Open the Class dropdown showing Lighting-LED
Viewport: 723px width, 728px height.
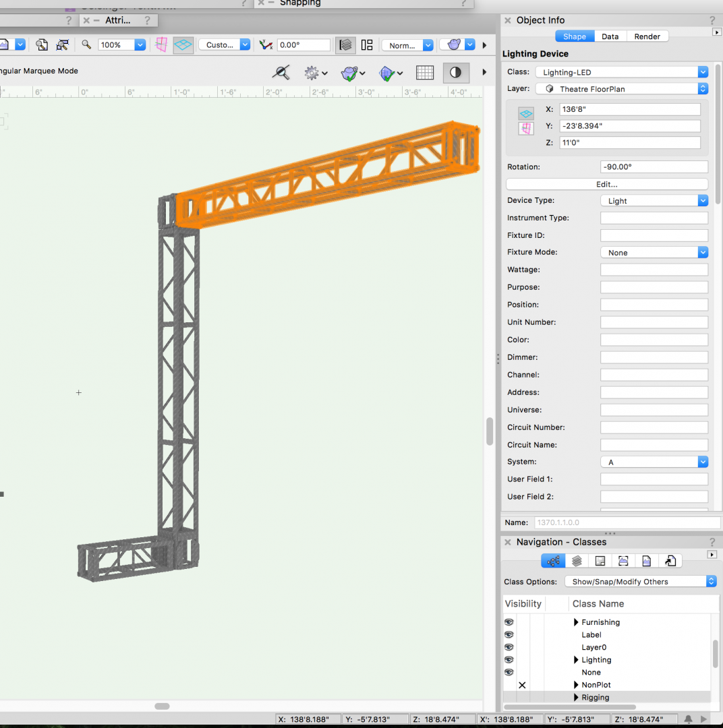click(621, 72)
